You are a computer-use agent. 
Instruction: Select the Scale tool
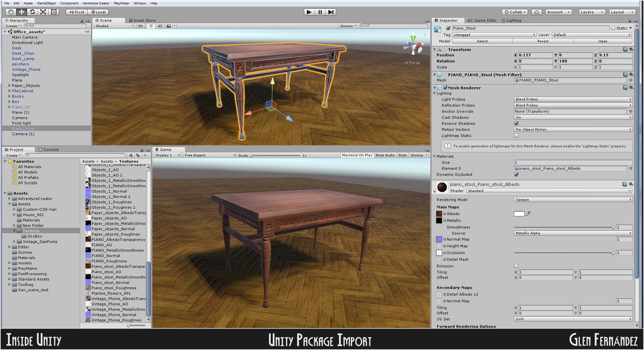coord(43,12)
